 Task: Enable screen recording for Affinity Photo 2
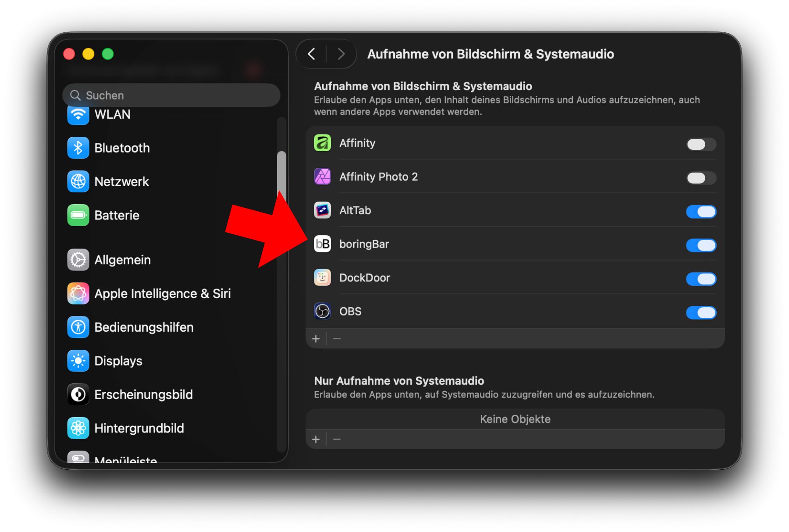[701, 178]
